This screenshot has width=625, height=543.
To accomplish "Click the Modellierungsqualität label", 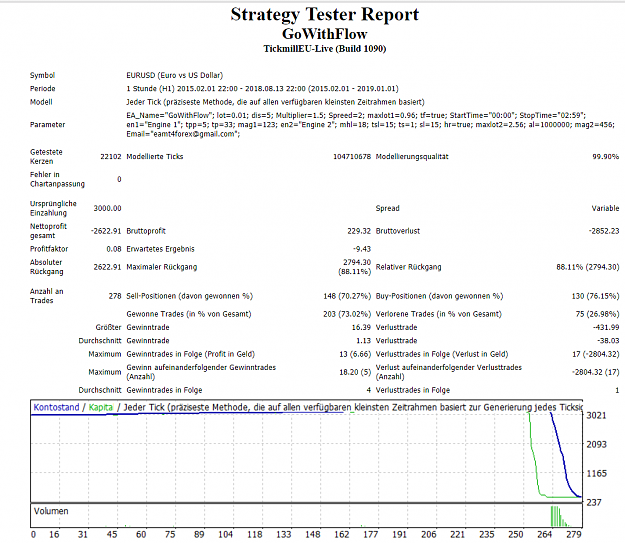I will (x=412, y=157).
